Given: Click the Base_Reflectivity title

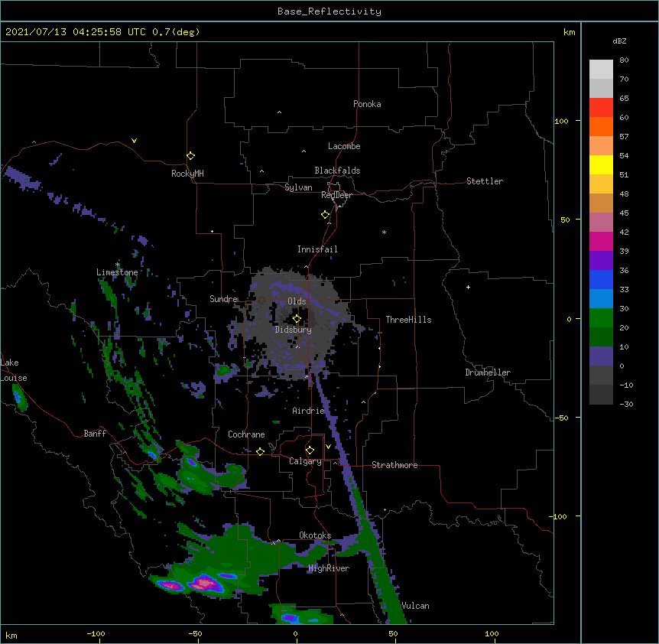Looking at the screenshot, I should click(329, 11).
